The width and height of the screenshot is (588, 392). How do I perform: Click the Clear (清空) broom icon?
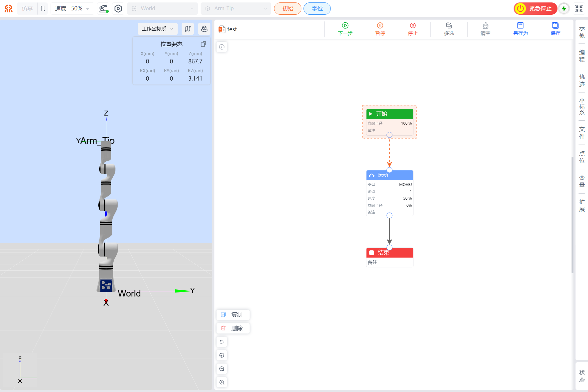485,25
